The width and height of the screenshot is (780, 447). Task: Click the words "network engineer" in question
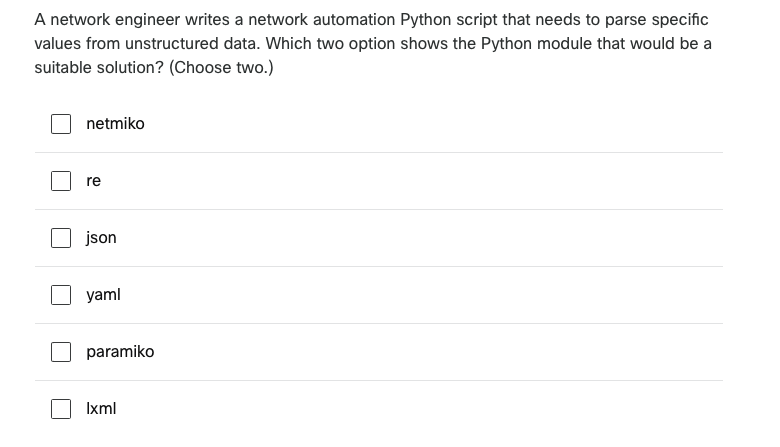coord(108,20)
